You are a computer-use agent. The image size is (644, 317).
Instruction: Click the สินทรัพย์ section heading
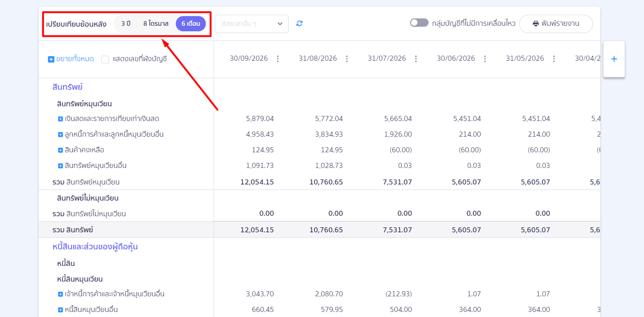pyautogui.click(x=67, y=87)
